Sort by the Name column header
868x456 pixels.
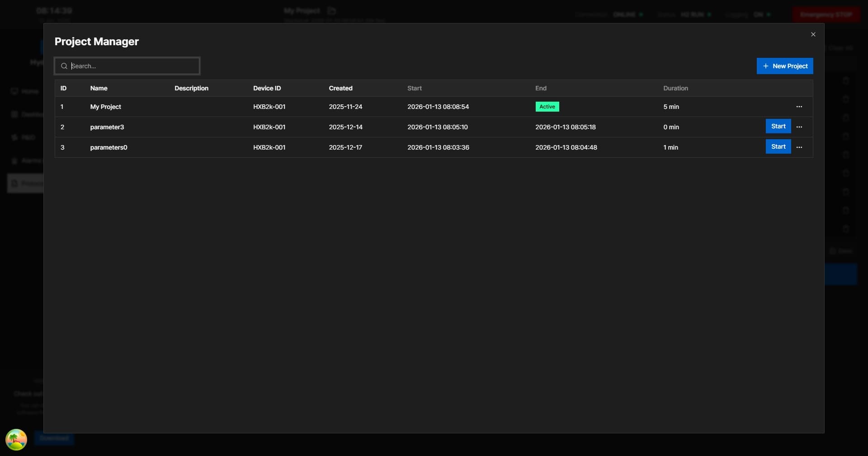click(99, 88)
